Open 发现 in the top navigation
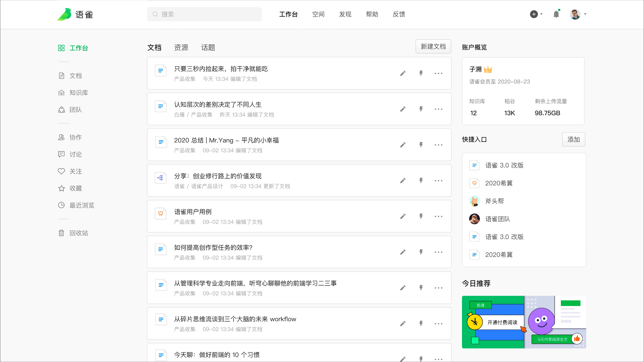This screenshot has height=362, width=644. tap(345, 14)
